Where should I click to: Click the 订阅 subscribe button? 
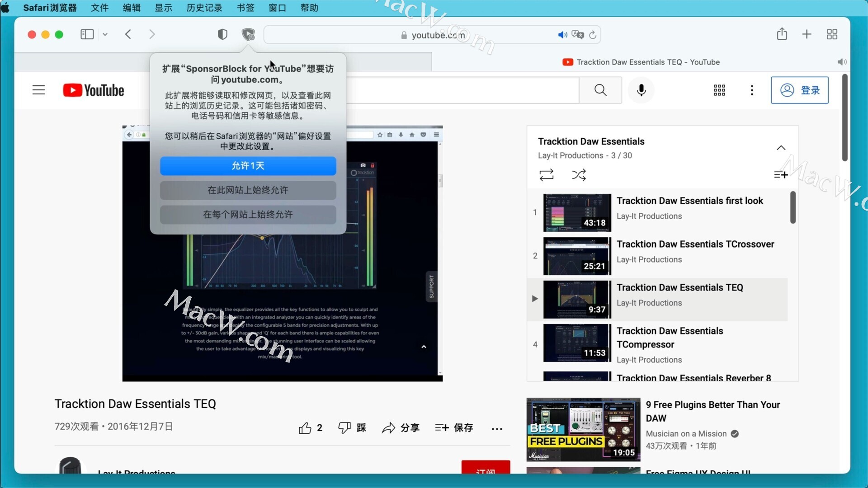[486, 468]
